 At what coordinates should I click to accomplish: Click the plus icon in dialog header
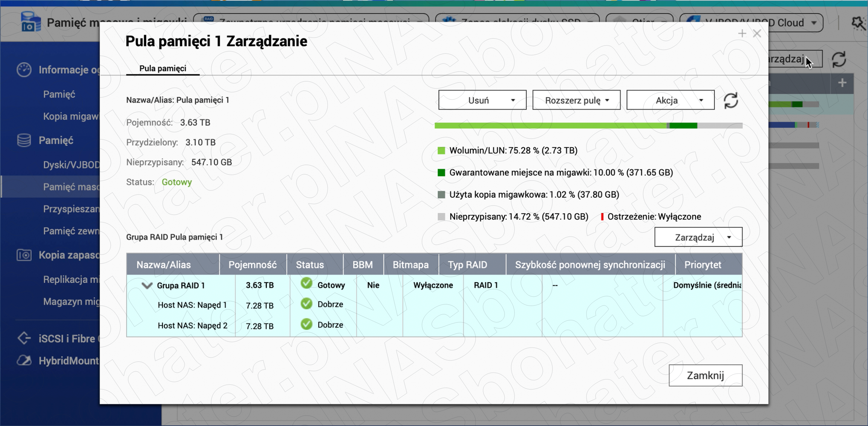(x=742, y=33)
